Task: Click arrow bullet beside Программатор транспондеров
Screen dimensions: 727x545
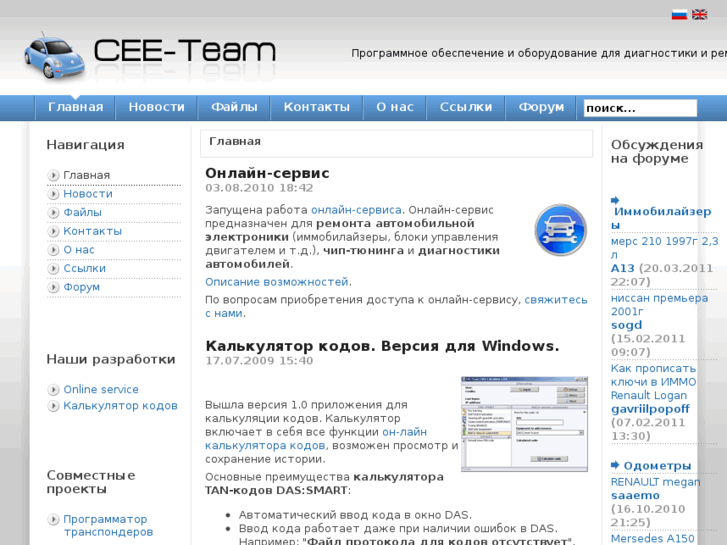Action: tap(53, 519)
